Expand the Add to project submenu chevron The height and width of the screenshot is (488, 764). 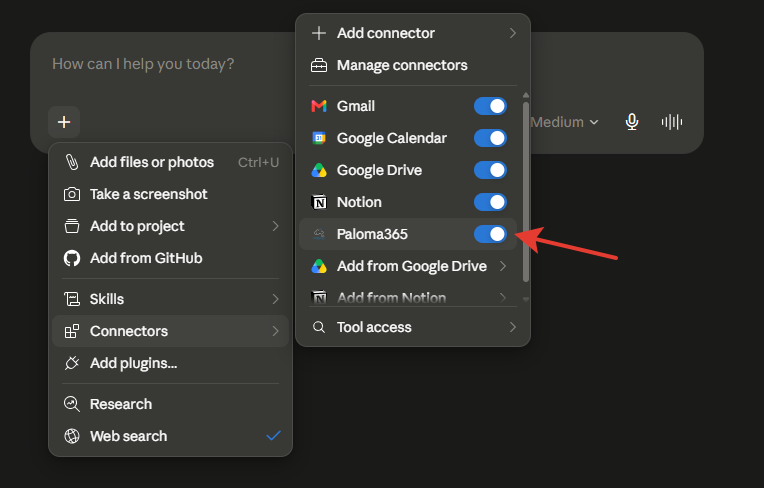[275, 226]
